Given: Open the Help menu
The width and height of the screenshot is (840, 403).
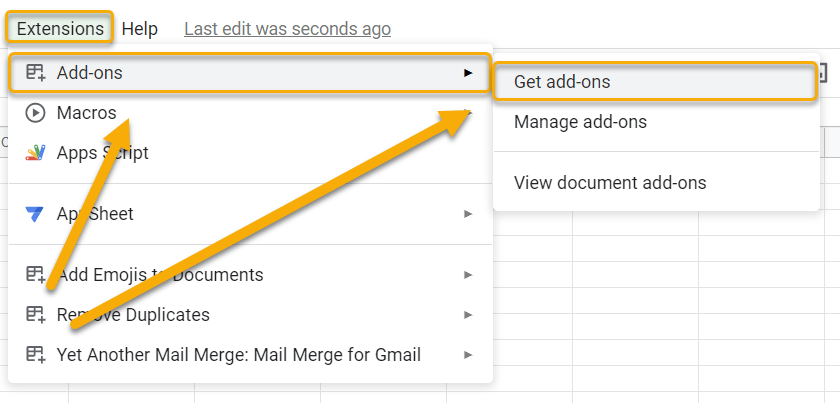Looking at the screenshot, I should click(x=140, y=29).
